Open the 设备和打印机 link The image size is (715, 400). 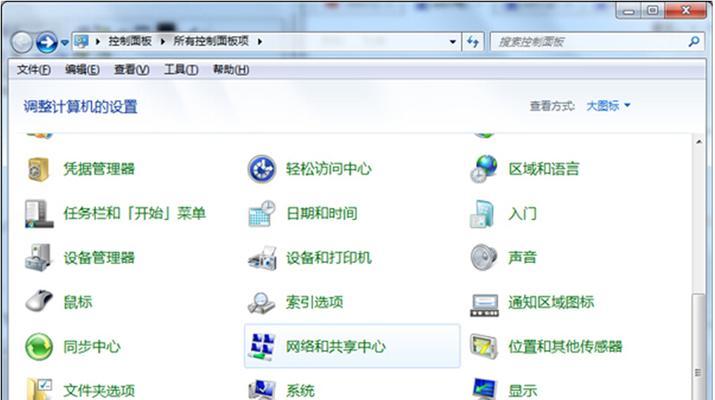click(x=329, y=258)
